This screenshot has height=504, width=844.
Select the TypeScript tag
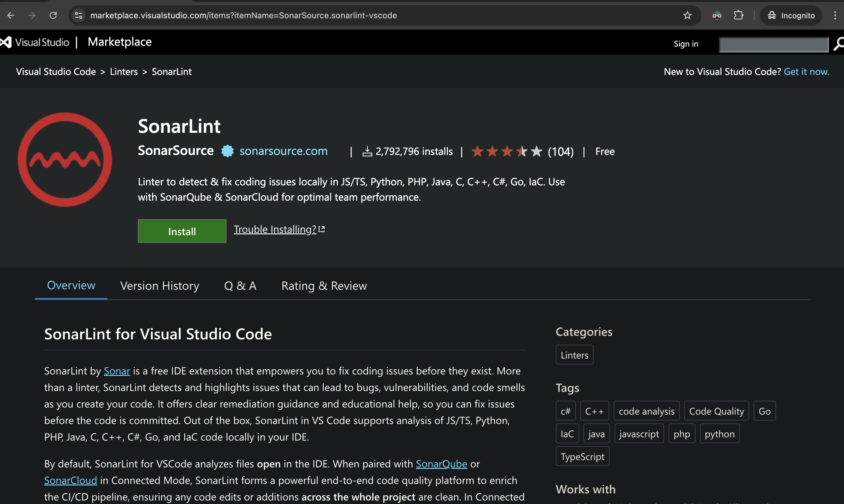pyautogui.click(x=582, y=456)
